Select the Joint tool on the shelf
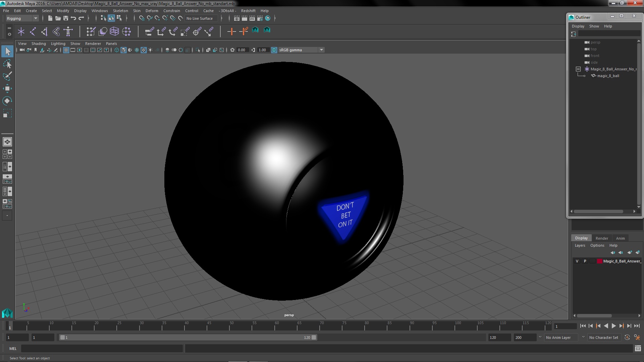This screenshot has width=644, height=362. [x=33, y=32]
